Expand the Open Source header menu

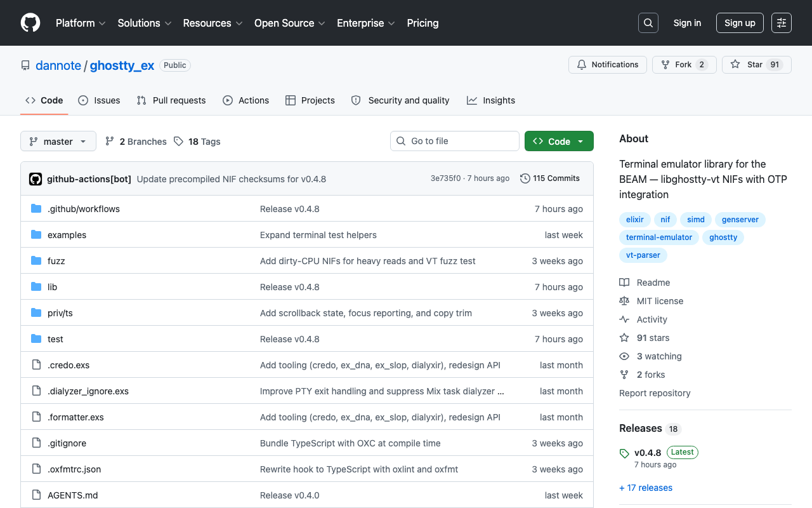coord(290,23)
